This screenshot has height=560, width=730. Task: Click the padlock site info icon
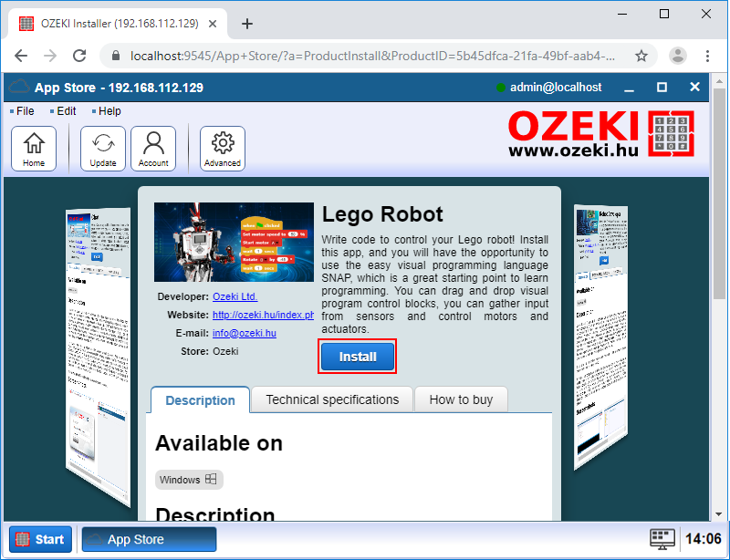116,56
